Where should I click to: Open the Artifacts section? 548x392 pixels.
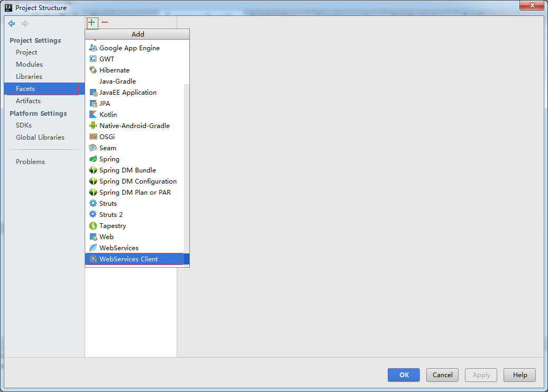(x=28, y=101)
